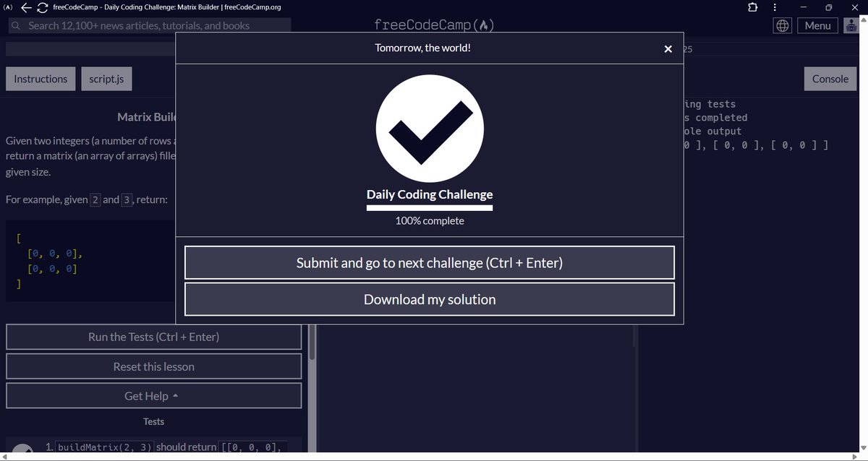
Task: Download my solution
Action: pos(430,299)
